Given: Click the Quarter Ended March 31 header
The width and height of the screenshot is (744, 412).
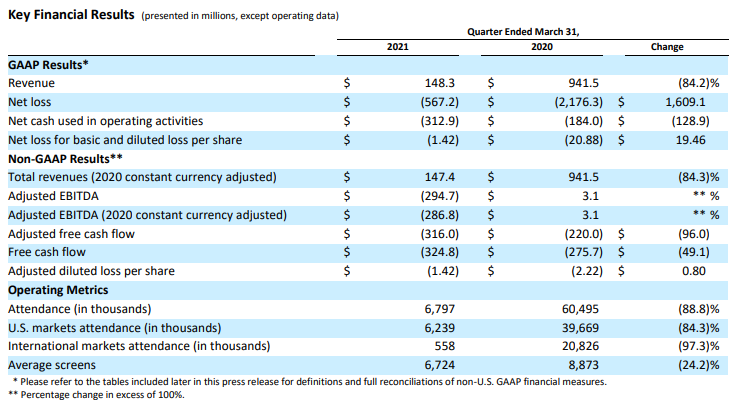Looking at the screenshot, I should click(x=523, y=32).
